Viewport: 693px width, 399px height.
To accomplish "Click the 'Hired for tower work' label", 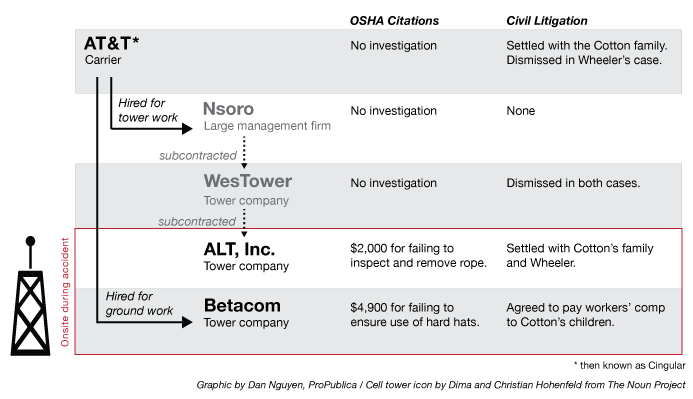I will 148,110.
